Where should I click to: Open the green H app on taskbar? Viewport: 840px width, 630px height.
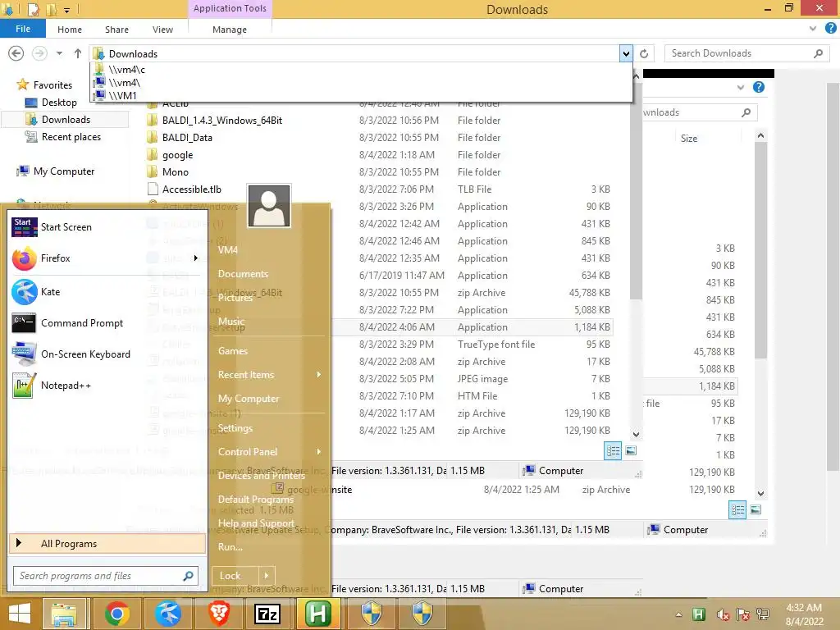(x=318, y=614)
